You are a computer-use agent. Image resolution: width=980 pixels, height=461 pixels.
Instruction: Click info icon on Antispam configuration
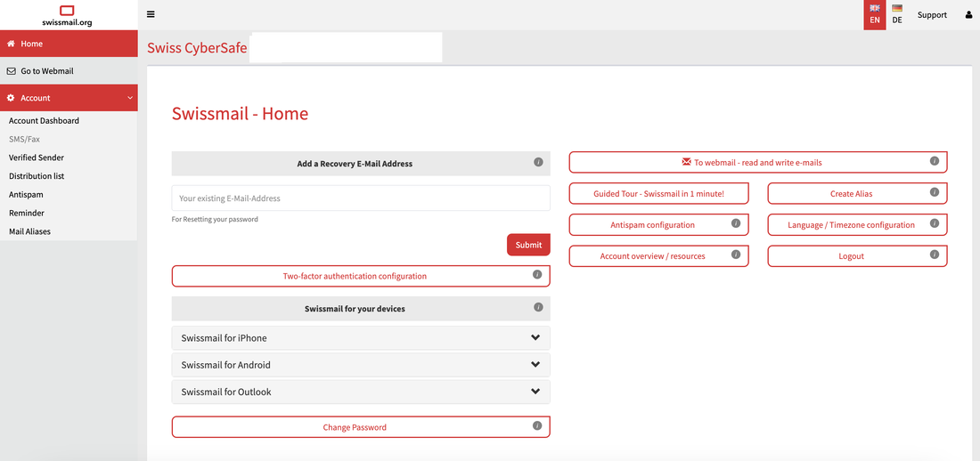[736, 223]
